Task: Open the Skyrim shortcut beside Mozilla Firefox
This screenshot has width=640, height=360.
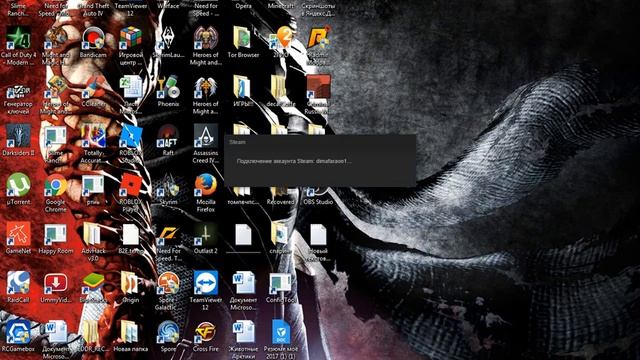Action: [168, 186]
